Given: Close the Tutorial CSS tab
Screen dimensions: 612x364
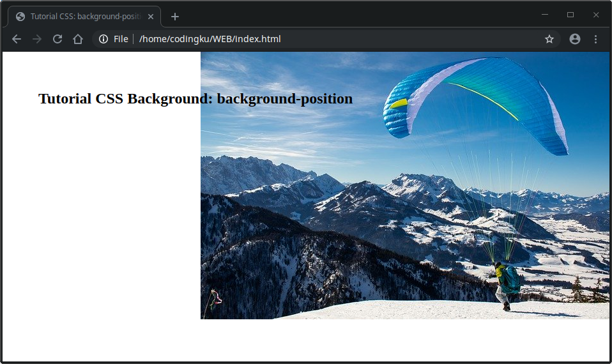Looking at the screenshot, I should tap(151, 17).
